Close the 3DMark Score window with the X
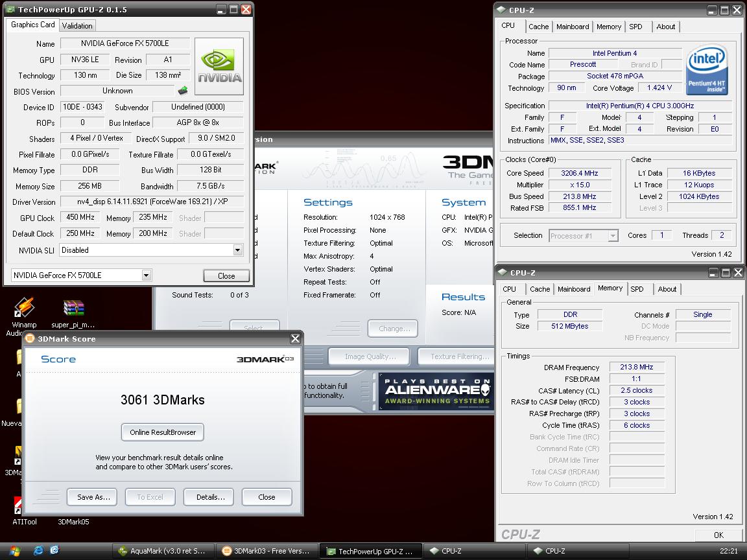Viewport: 747px width, 560px height. pos(296,338)
